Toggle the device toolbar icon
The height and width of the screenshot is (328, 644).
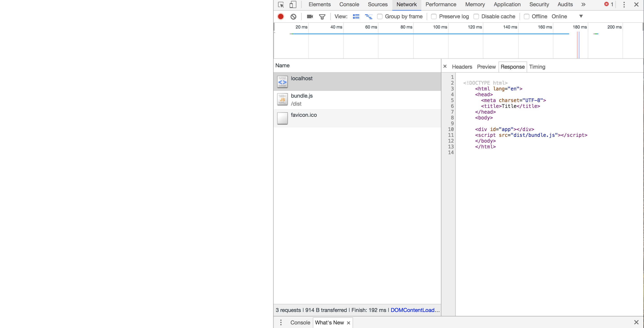pos(293,4)
